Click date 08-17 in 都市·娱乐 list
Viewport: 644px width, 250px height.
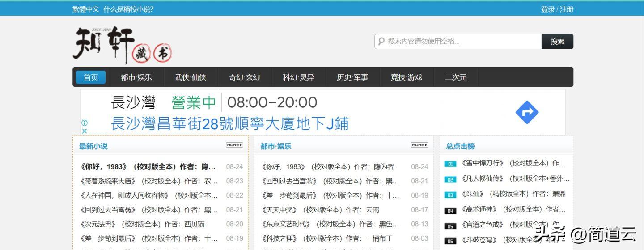(x=419, y=210)
